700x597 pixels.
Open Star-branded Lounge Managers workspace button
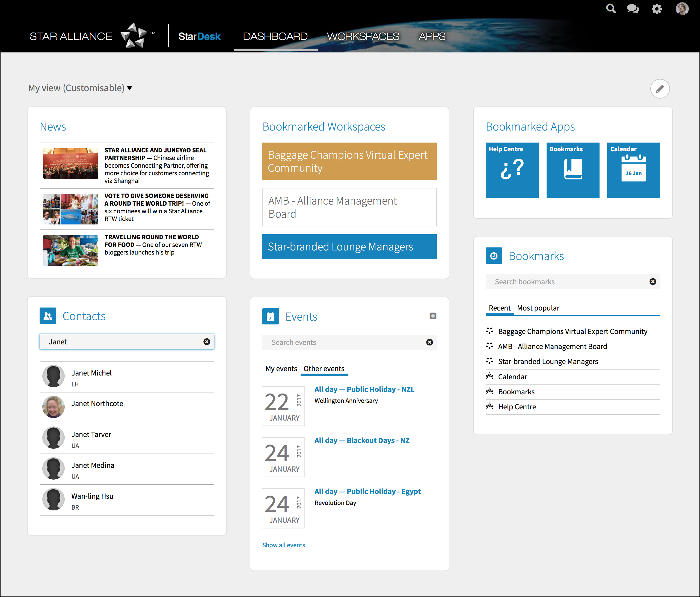point(349,247)
